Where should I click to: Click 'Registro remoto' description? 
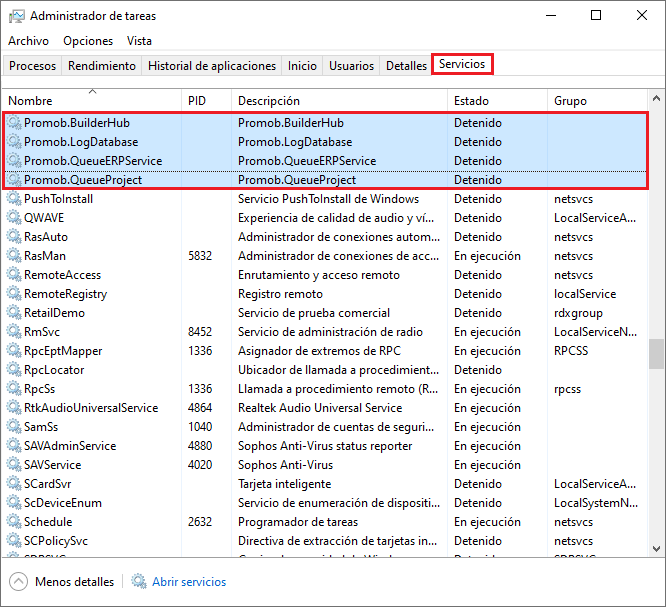[280, 294]
